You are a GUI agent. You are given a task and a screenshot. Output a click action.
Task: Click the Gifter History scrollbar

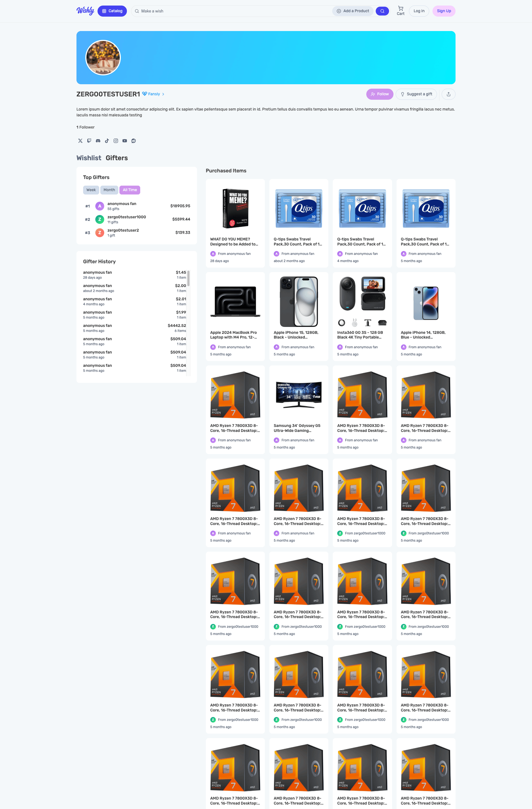(188, 278)
